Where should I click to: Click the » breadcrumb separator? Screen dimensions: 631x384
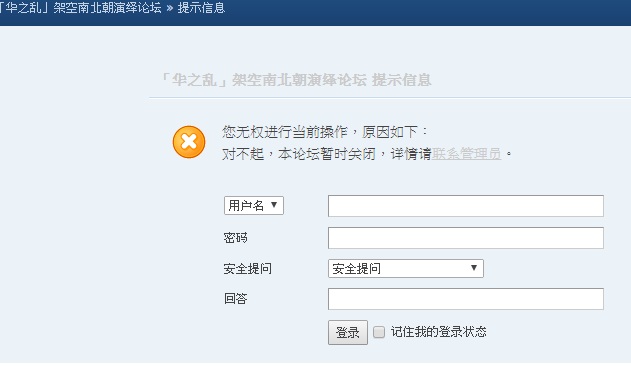(x=169, y=8)
